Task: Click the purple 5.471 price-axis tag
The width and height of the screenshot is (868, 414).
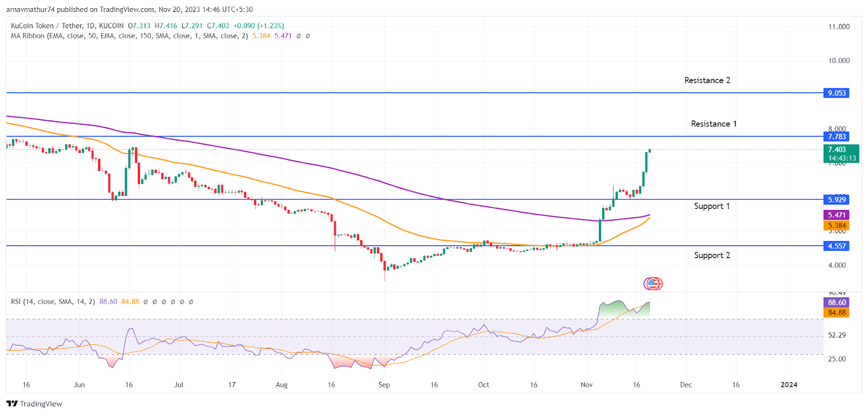Action: click(x=837, y=215)
